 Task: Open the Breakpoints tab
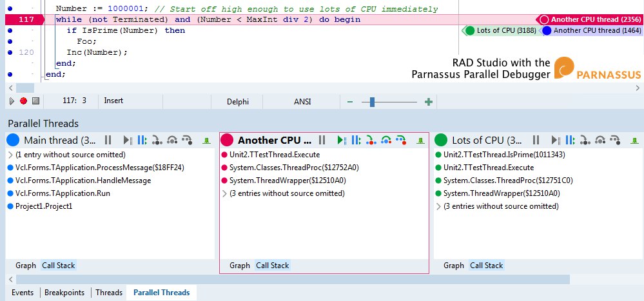pos(64,293)
